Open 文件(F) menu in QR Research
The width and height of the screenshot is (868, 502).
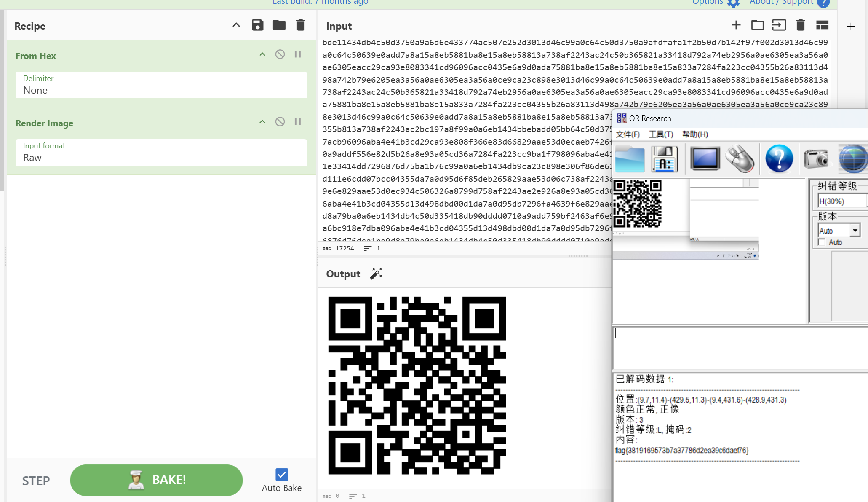click(628, 134)
